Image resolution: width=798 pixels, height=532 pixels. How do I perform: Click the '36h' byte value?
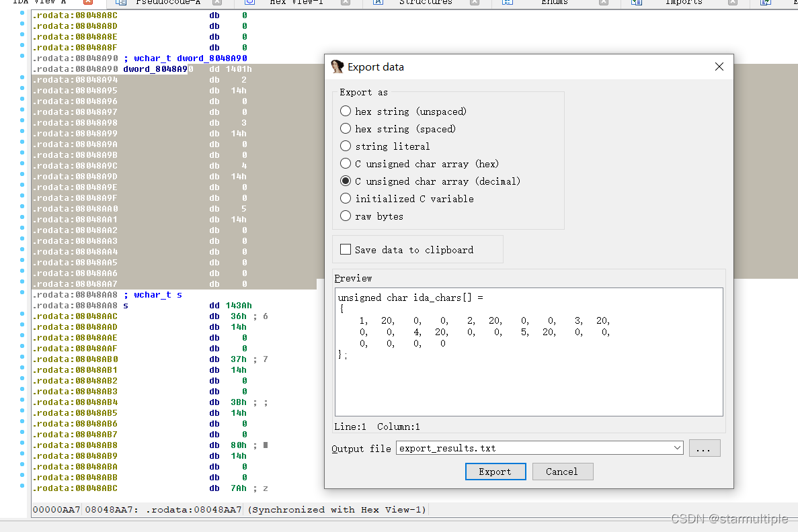pos(238,316)
